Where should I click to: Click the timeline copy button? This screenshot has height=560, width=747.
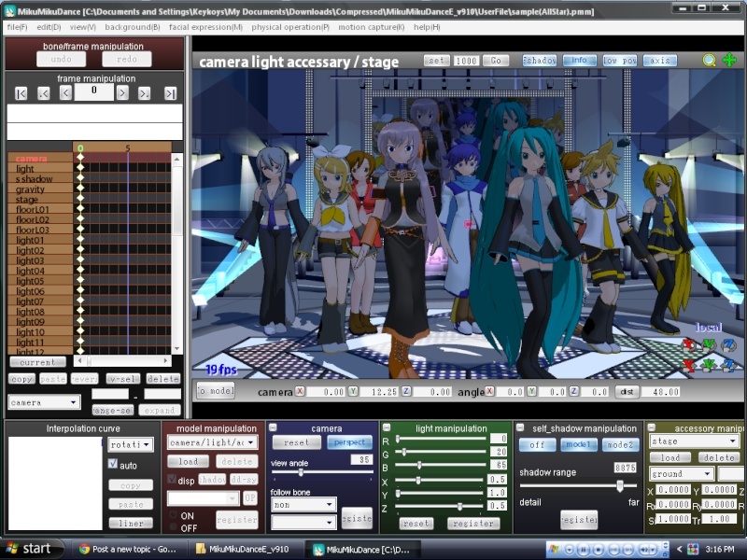pyautogui.click(x=21, y=379)
